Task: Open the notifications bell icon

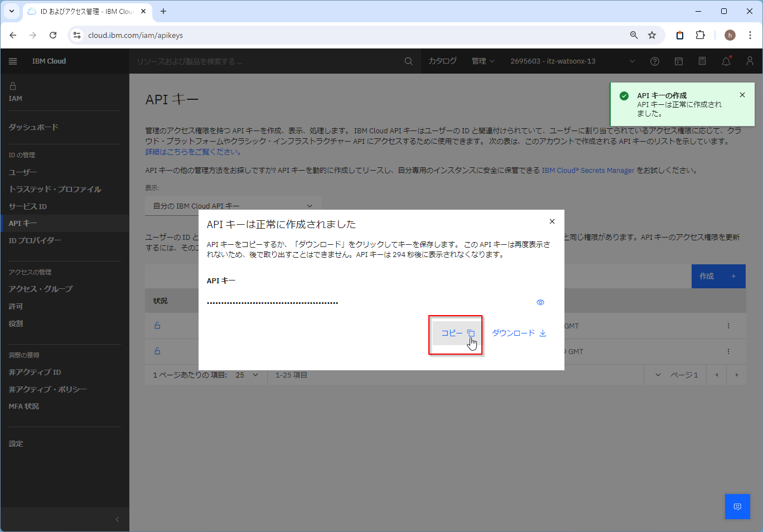Action: tap(726, 61)
